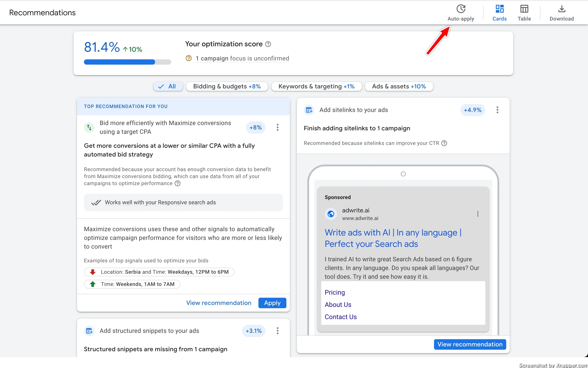Viewport: 588px width, 368px height.
Task: Click orange question icon beside campaign focus
Action: pos(188,58)
